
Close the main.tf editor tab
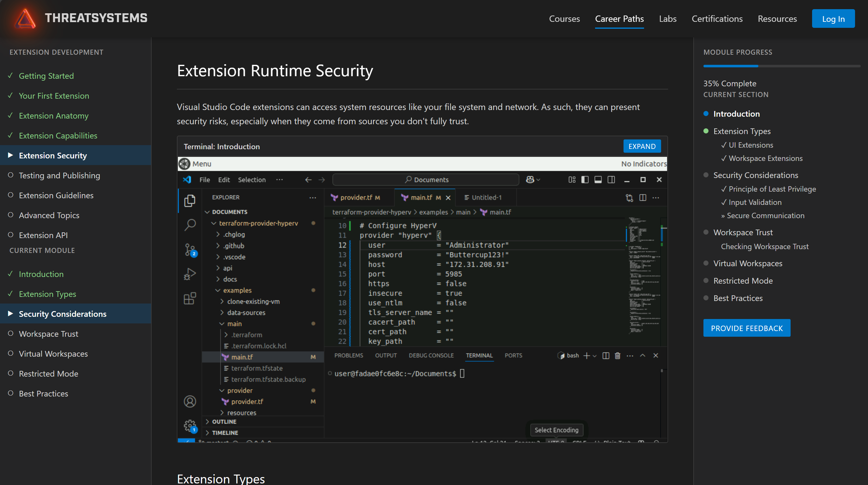click(x=448, y=198)
